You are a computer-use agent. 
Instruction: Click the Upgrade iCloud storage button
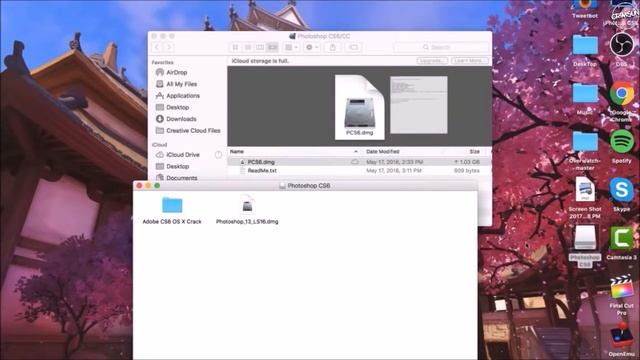click(432, 60)
